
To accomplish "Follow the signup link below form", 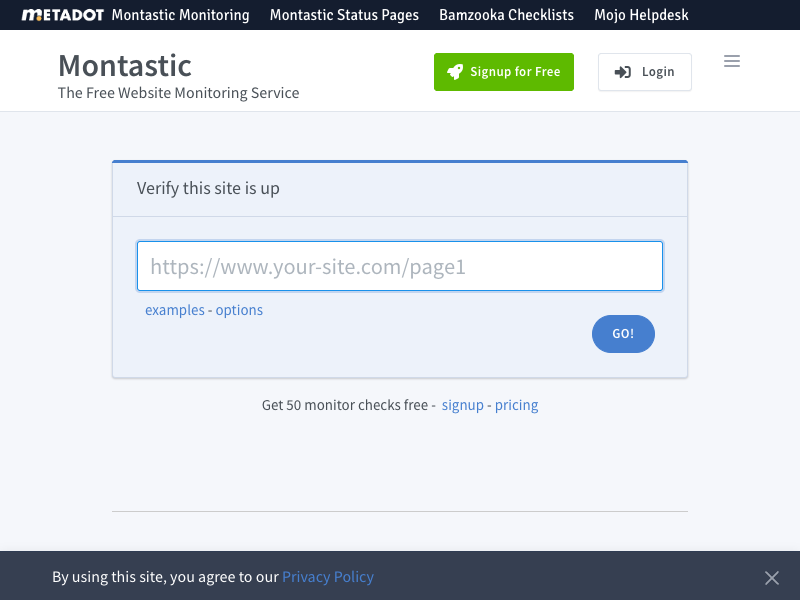I will pyautogui.click(x=462, y=405).
